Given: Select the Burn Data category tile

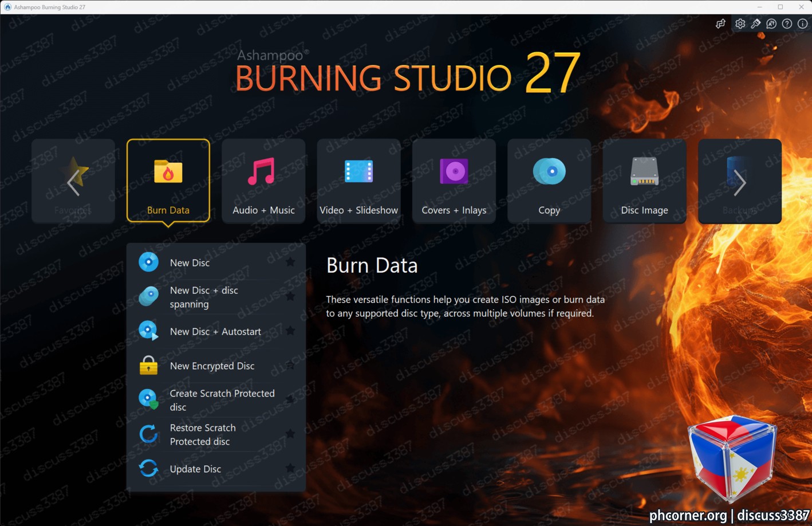Looking at the screenshot, I should click(x=168, y=180).
